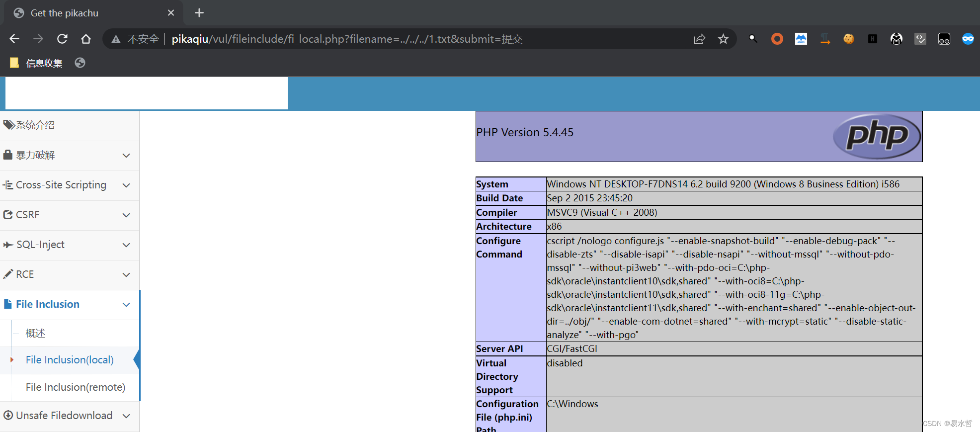Open the 信息收集 bookmarks folder
Screen dimensions: 980x432
click(36, 63)
